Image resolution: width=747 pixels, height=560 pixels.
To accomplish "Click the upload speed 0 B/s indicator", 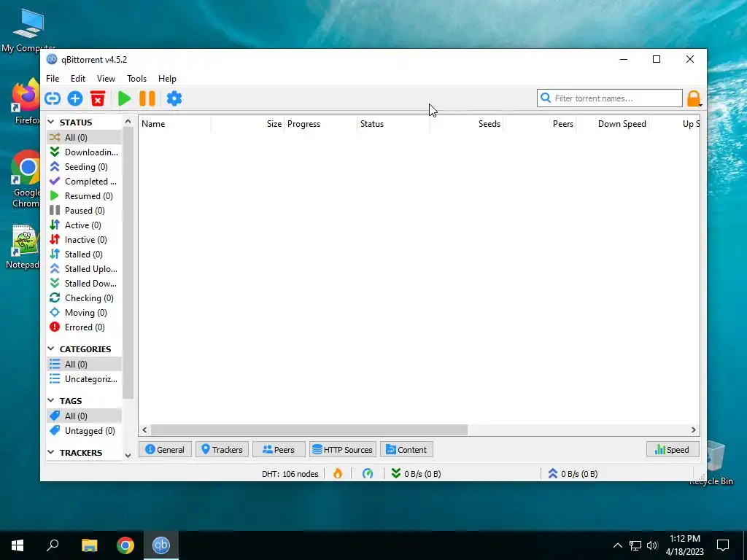I will click(573, 474).
